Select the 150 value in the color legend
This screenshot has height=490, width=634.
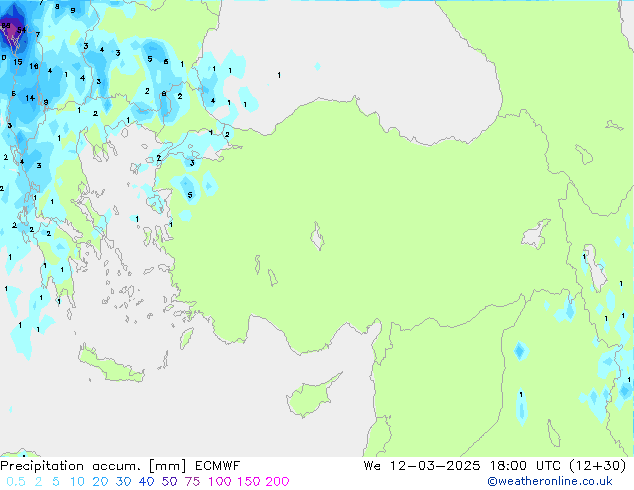[248, 482]
